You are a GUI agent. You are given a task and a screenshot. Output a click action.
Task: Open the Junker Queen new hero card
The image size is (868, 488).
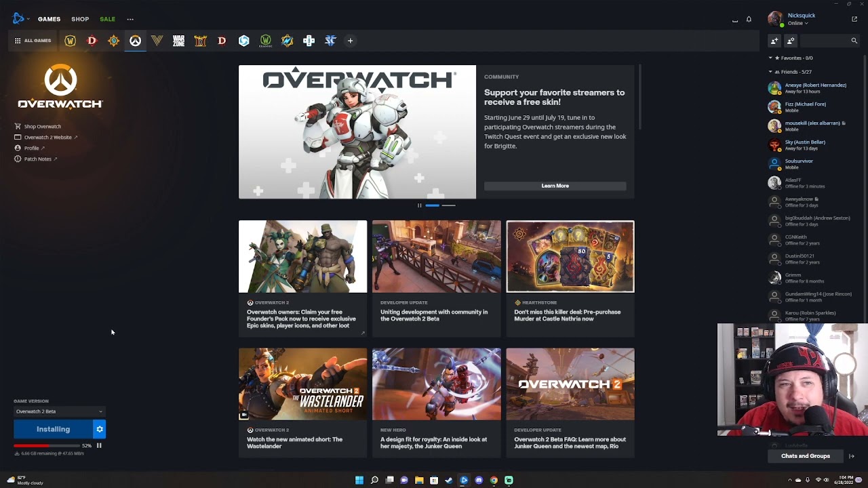click(436, 403)
